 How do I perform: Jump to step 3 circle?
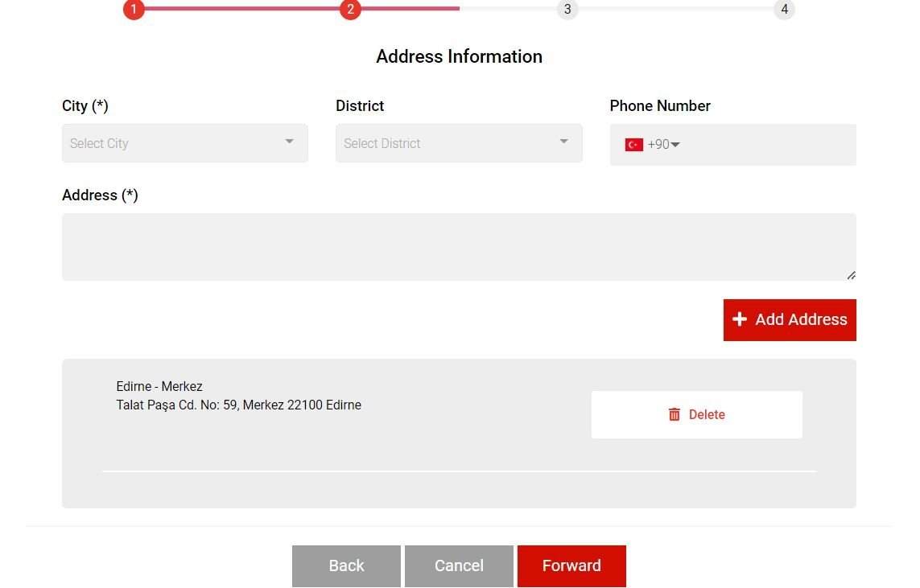pos(567,10)
